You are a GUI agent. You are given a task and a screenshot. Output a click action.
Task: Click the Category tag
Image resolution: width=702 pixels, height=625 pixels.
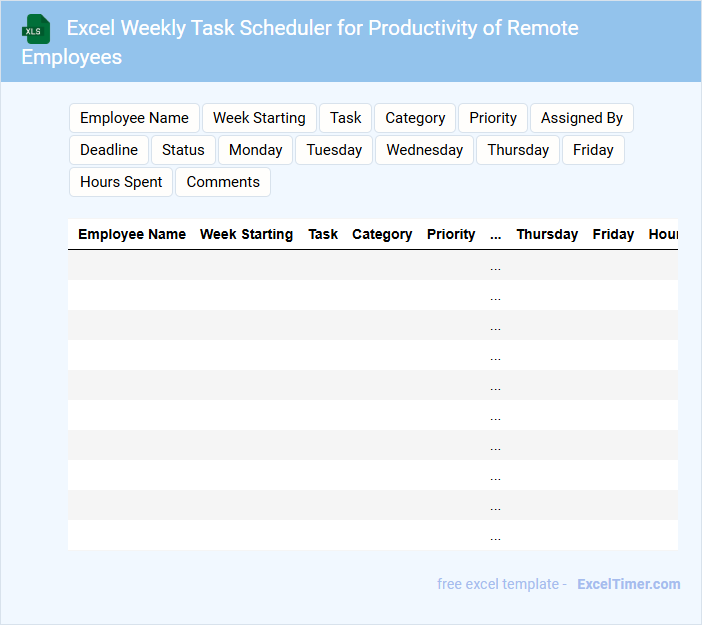point(415,118)
